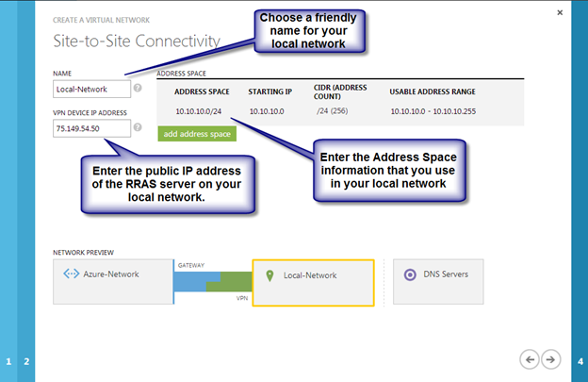Proceed with the right arrow next button
Screen dimensions: 588x382
(550, 358)
